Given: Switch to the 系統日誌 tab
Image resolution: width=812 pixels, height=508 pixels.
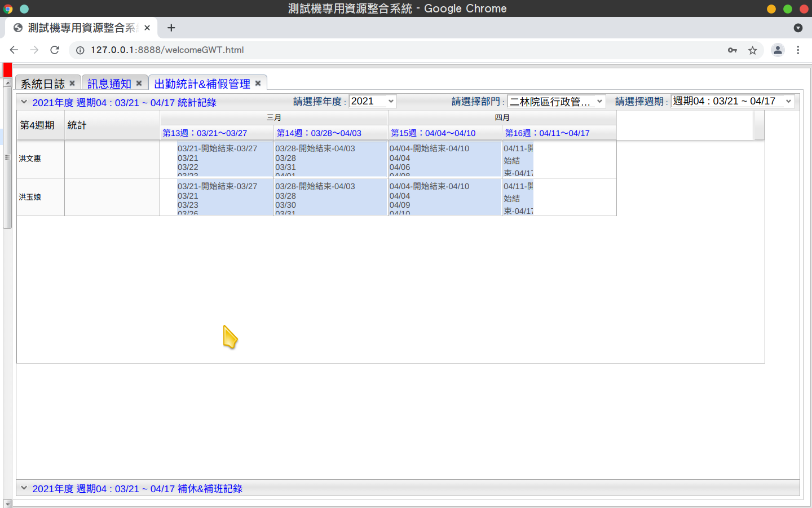Looking at the screenshot, I should tap(43, 84).
